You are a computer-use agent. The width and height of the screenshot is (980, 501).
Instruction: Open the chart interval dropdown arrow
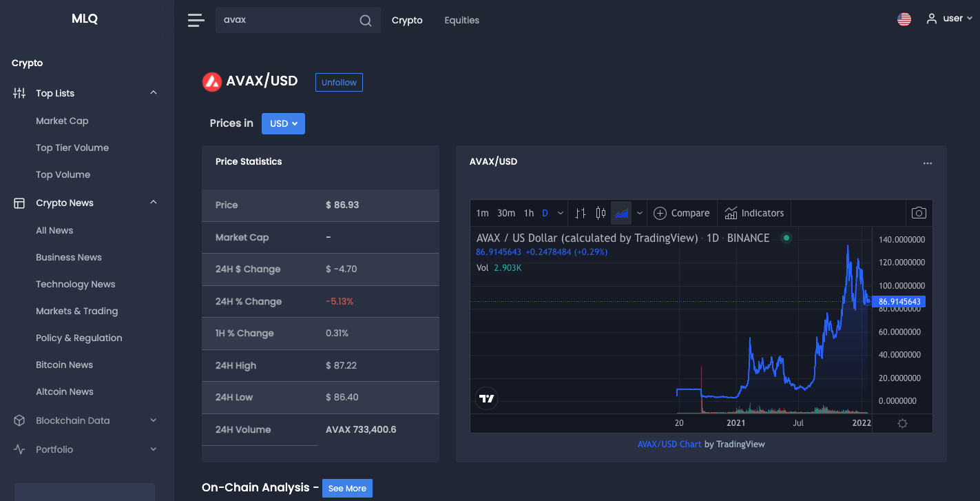[561, 213]
